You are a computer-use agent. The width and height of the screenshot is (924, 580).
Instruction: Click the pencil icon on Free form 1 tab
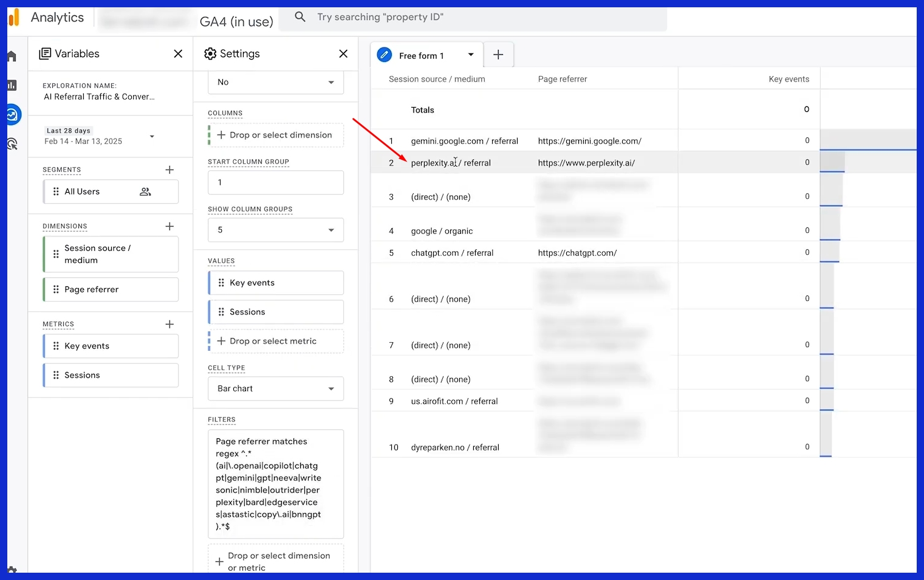click(x=385, y=55)
